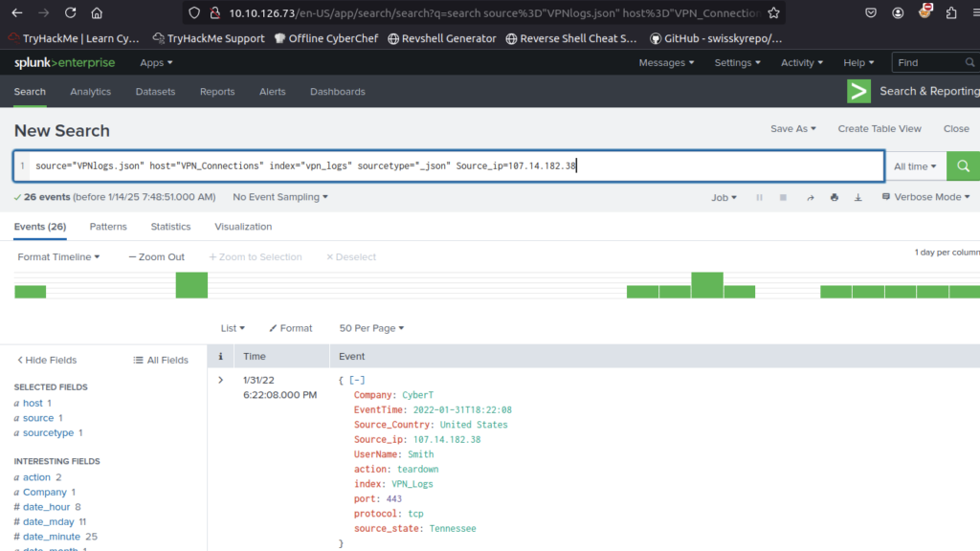
Task: Open the Dashboards tab
Action: pyautogui.click(x=338, y=91)
